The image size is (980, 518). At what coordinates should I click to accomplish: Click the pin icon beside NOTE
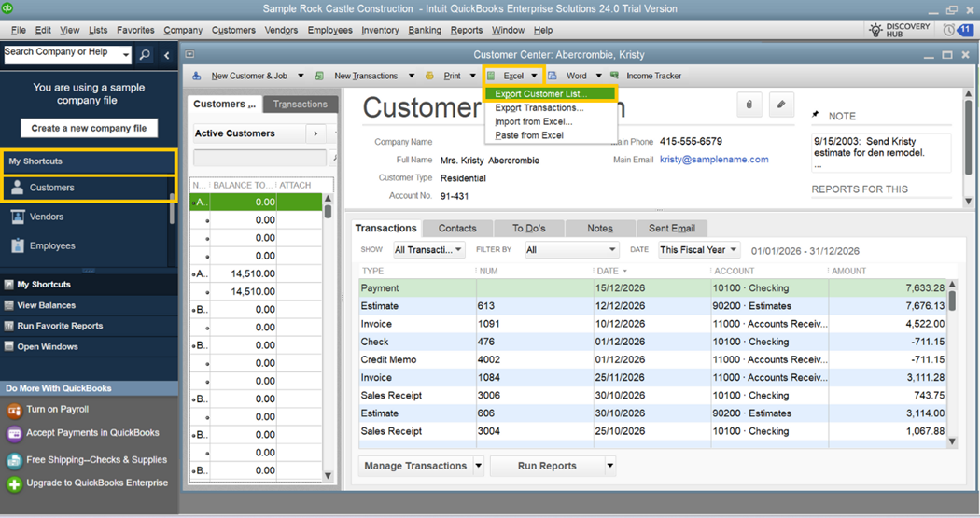coord(815,115)
